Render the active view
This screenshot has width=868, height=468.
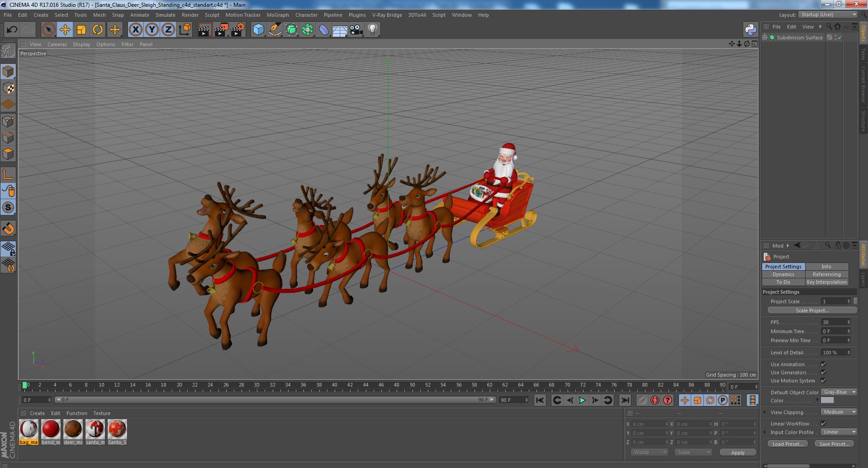pyautogui.click(x=204, y=30)
